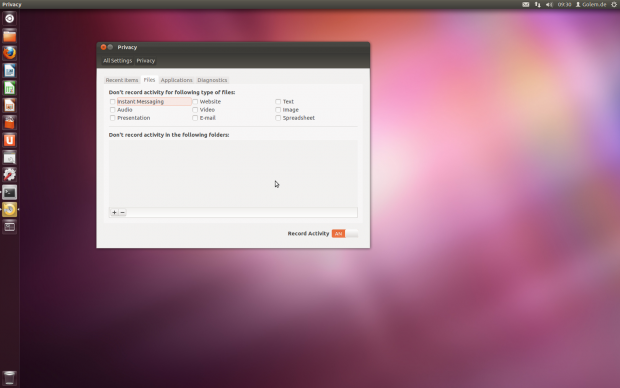Launch LibreOffice Writer from the launcher

(9, 71)
